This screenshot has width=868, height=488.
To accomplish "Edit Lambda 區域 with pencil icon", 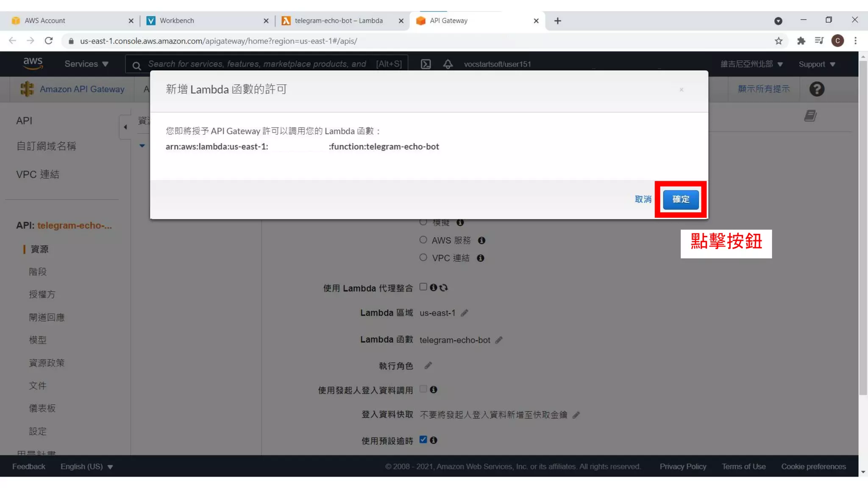I will point(465,313).
